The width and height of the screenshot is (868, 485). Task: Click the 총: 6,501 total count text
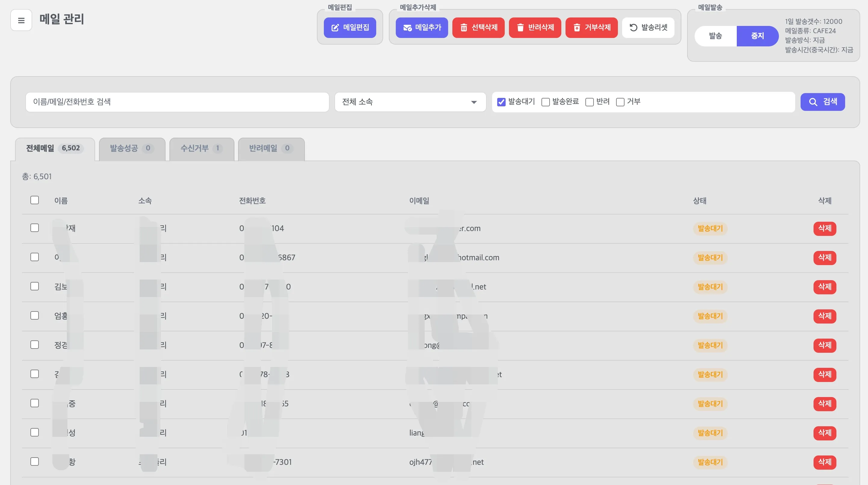point(37,177)
